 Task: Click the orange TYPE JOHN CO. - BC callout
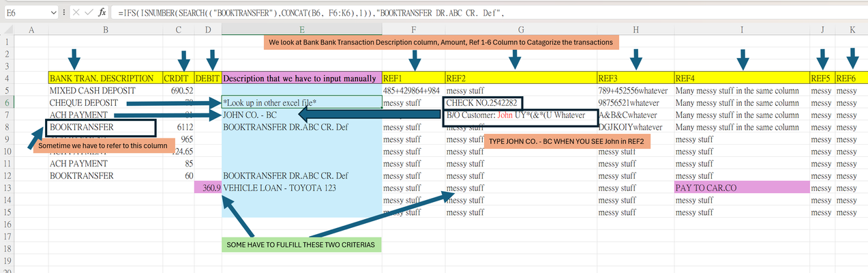click(x=566, y=142)
